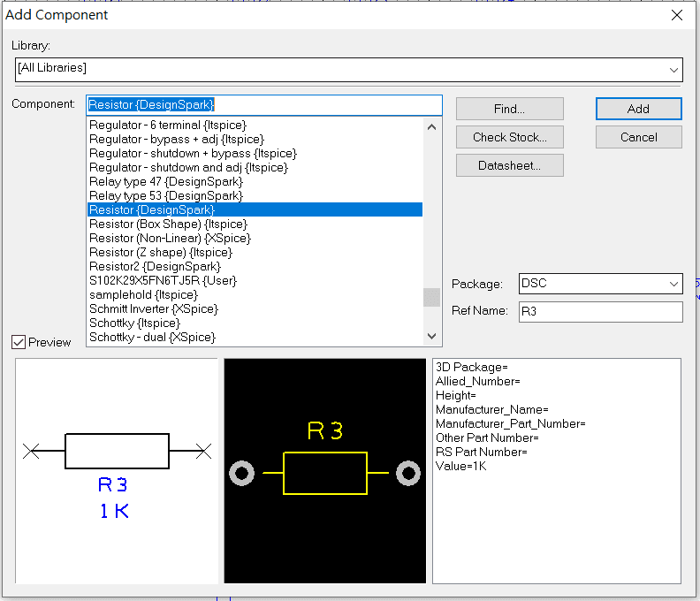Click the component list scrollbar thumb

pyautogui.click(x=431, y=297)
